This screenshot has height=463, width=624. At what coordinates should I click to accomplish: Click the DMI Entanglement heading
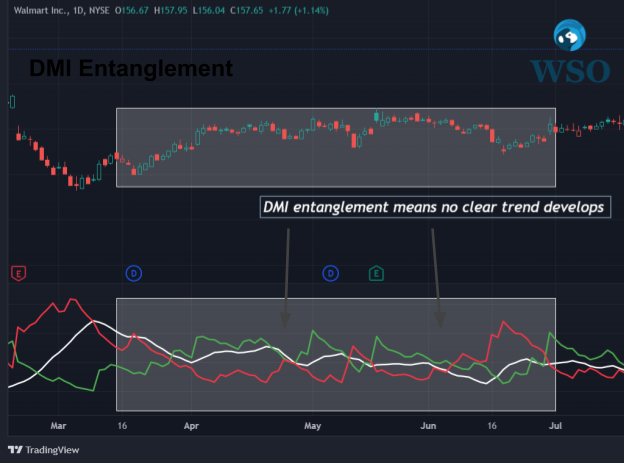(x=130, y=69)
